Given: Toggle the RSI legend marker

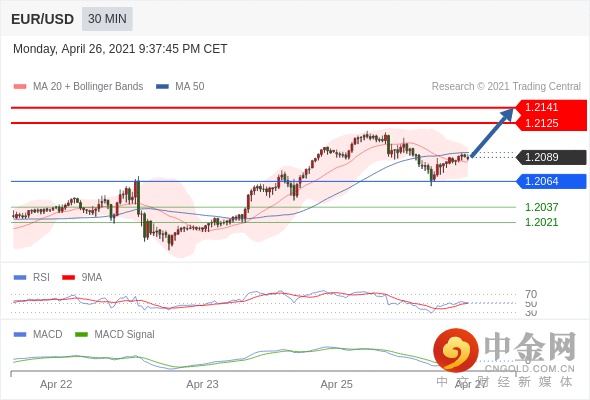Looking at the screenshot, I should pos(20,278).
